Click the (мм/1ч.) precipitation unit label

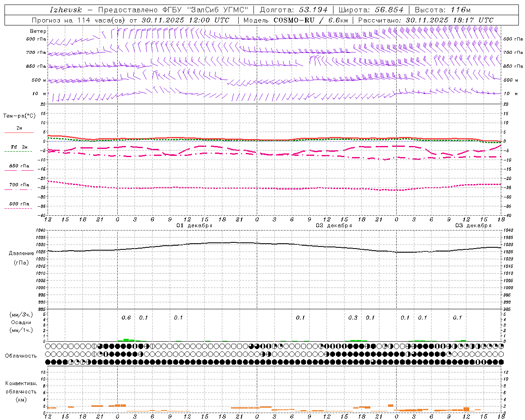tap(21, 330)
